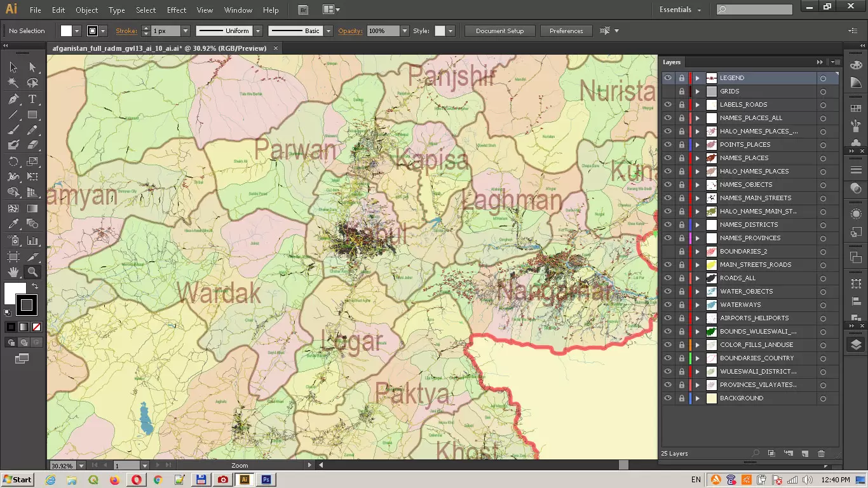Open the Basic brush definition dropdown

tap(329, 30)
